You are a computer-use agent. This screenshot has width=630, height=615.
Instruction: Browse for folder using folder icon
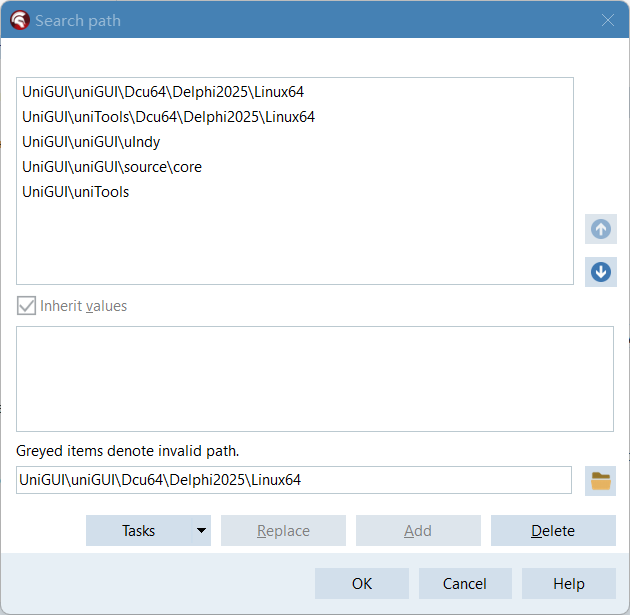[600, 481]
